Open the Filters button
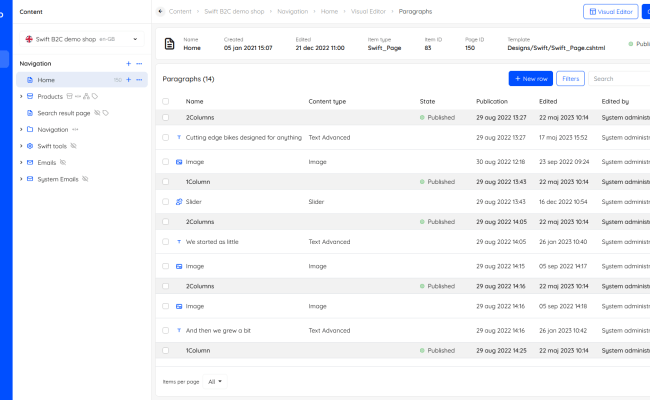This screenshot has height=400, width=650. pyautogui.click(x=570, y=78)
